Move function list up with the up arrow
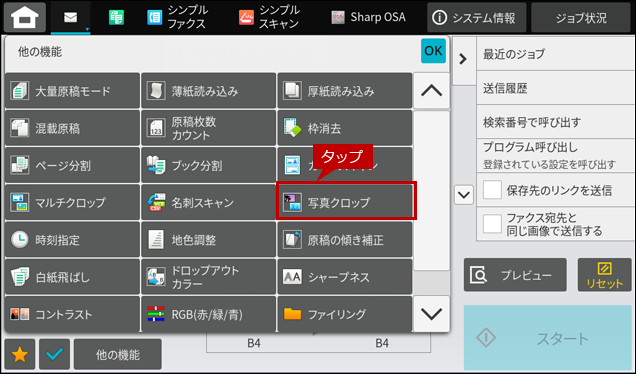636x374 pixels. point(432,90)
